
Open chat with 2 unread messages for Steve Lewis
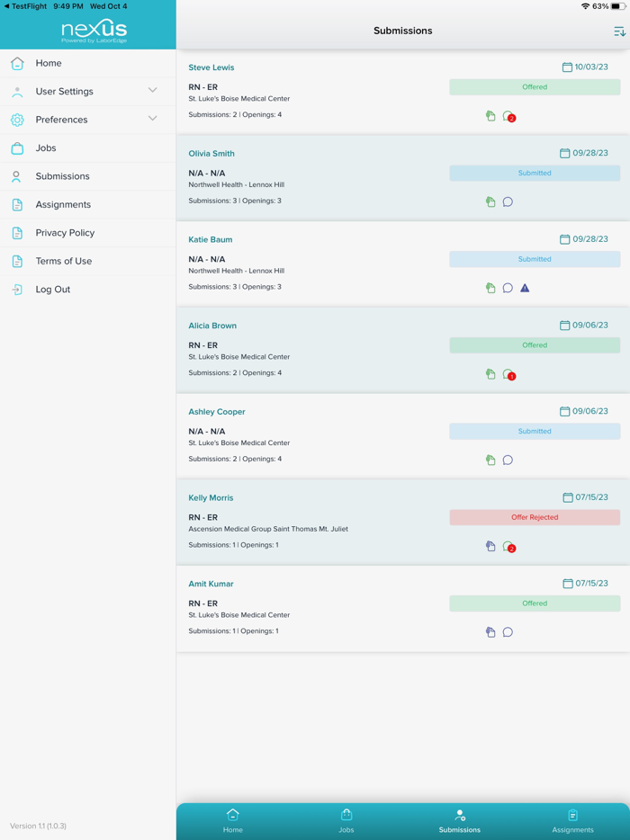(x=506, y=116)
